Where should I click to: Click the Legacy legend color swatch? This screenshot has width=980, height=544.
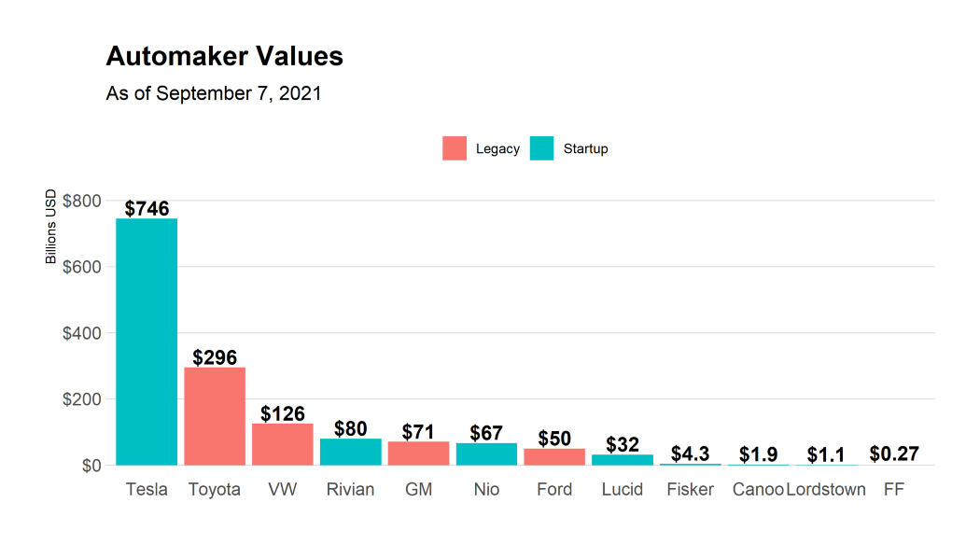pyautogui.click(x=455, y=148)
